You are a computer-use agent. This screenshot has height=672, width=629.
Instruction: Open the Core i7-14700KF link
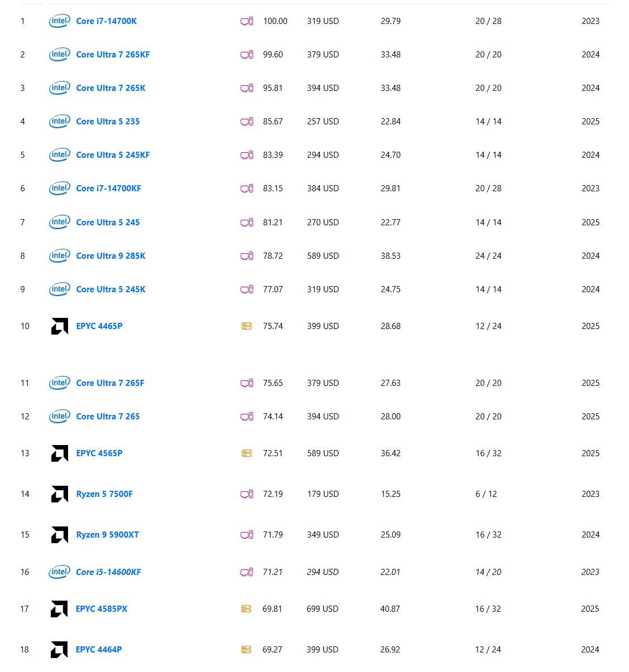pyautogui.click(x=108, y=188)
